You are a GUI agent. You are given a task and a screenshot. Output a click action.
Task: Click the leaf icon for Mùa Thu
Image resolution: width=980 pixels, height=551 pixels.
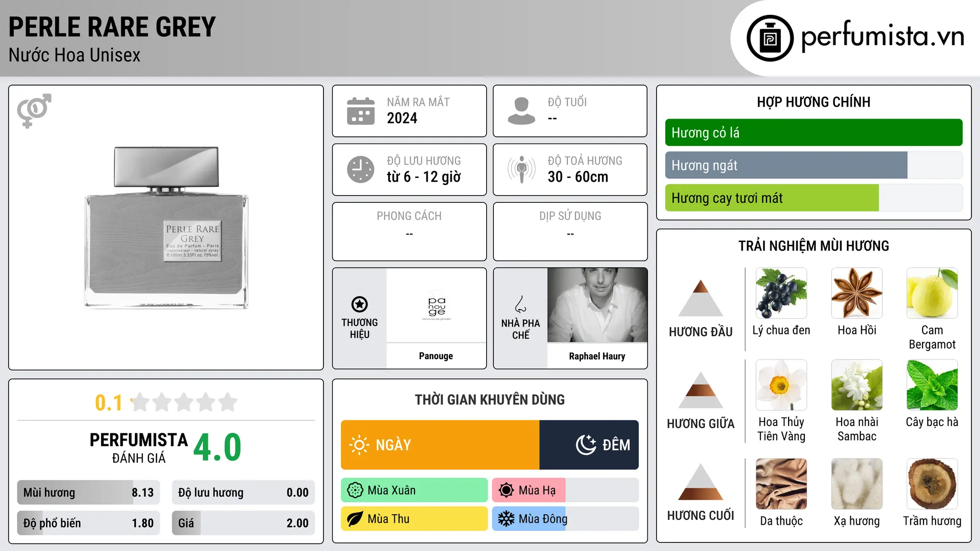pyautogui.click(x=355, y=519)
